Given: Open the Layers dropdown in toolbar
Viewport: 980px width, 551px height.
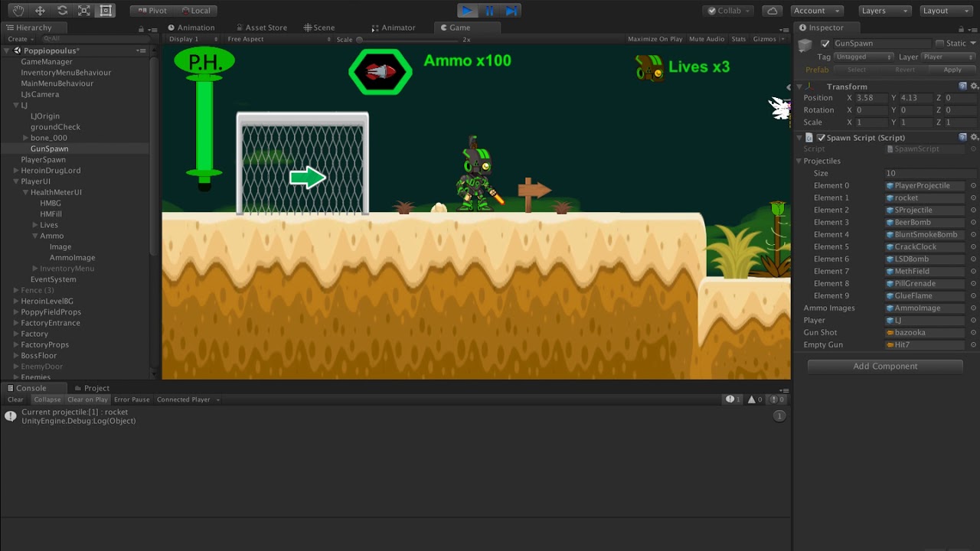Looking at the screenshot, I should [x=884, y=11].
